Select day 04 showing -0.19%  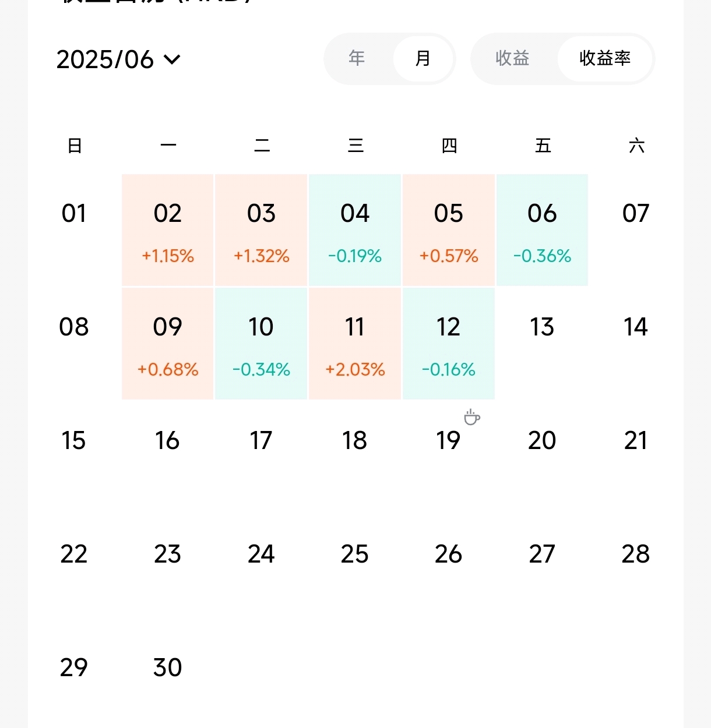355,230
